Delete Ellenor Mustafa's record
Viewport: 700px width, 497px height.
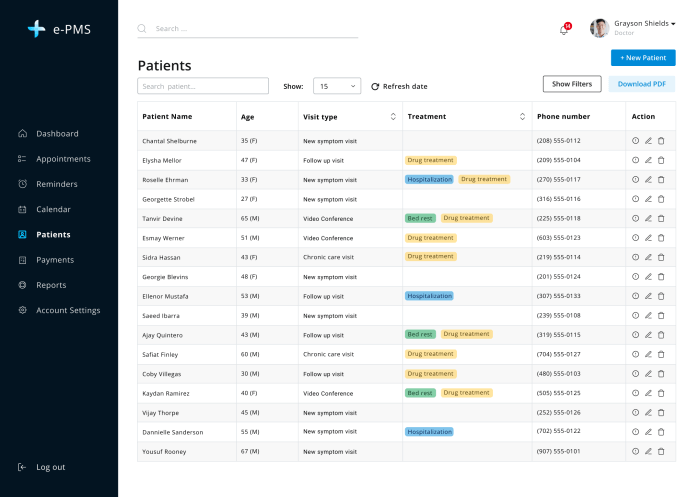[x=661, y=296]
